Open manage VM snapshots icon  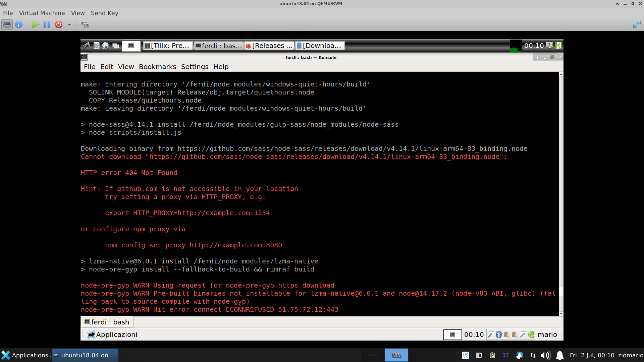85,24
